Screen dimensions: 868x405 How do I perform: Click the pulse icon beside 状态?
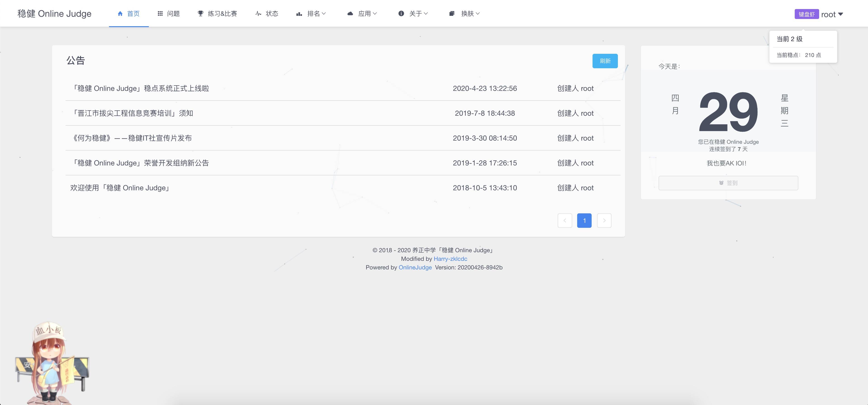[258, 14]
